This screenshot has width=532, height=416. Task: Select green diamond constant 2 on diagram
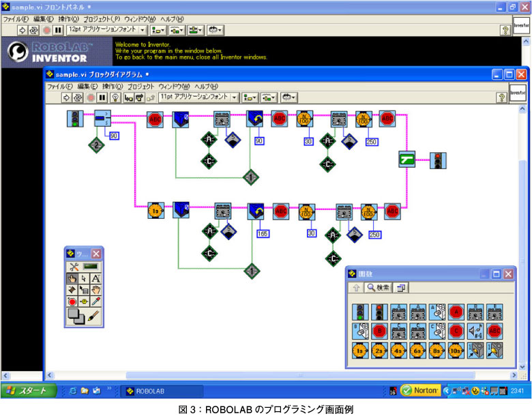click(x=96, y=145)
